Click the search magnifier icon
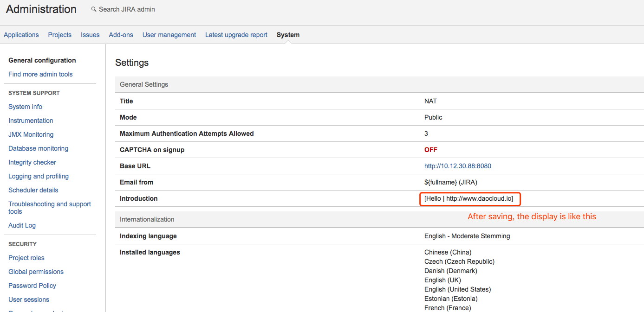Image resolution: width=644 pixels, height=312 pixels. (94, 9)
